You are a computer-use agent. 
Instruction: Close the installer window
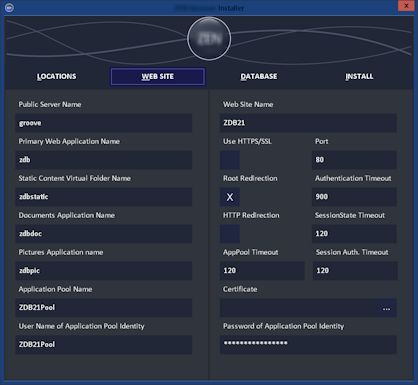(x=406, y=6)
